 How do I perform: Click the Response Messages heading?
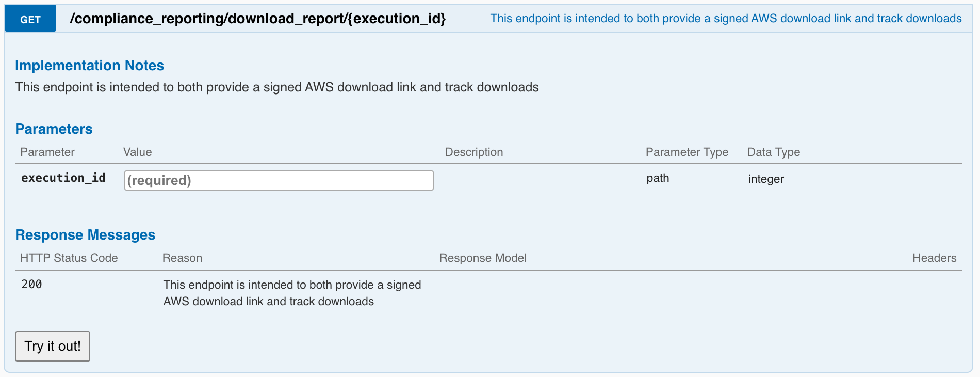click(x=85, y=235)
